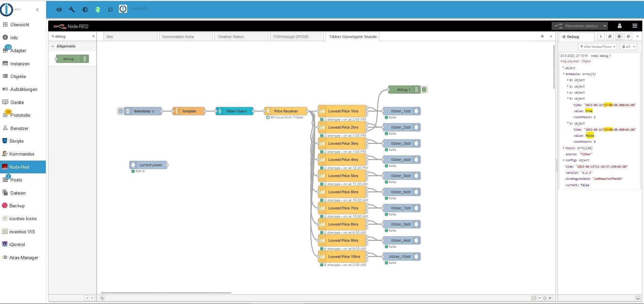Viewport: 644px width, 304px height.
Task: Switch to the FOSHKplugin DP1500 tab
Action: tap(297, 37)
